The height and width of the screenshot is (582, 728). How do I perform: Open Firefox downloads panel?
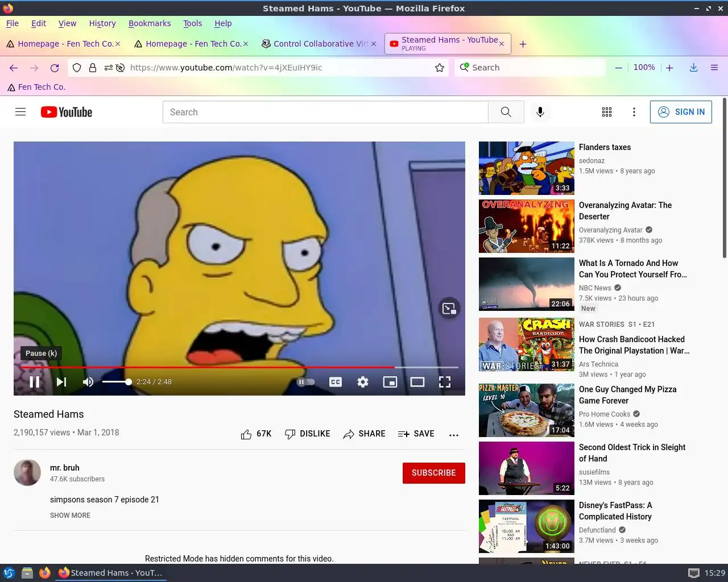(694, 68)
